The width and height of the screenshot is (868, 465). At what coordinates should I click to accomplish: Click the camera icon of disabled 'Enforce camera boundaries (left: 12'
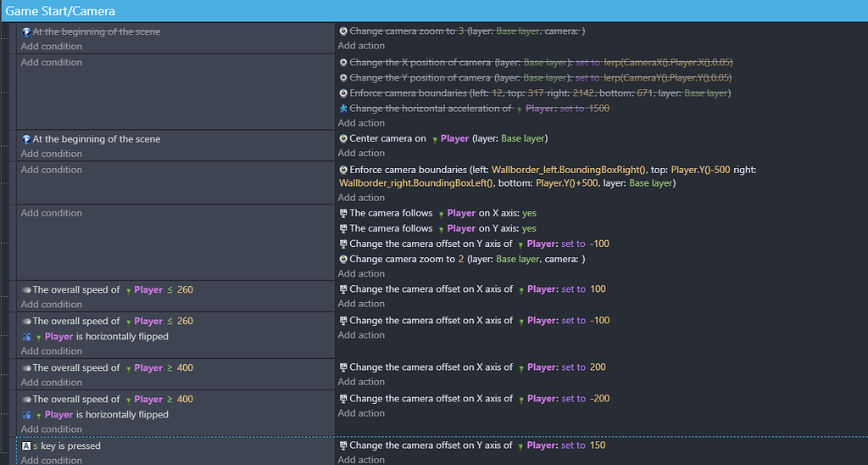pyautogui.click(x=343, y=93)
